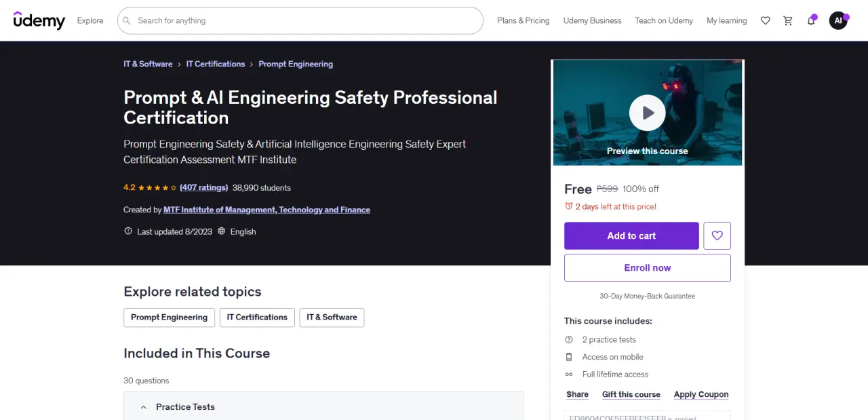Viewport: 868px width, 420px height.
Task: Open Plans & Pricing
Action: pos(524,20)
